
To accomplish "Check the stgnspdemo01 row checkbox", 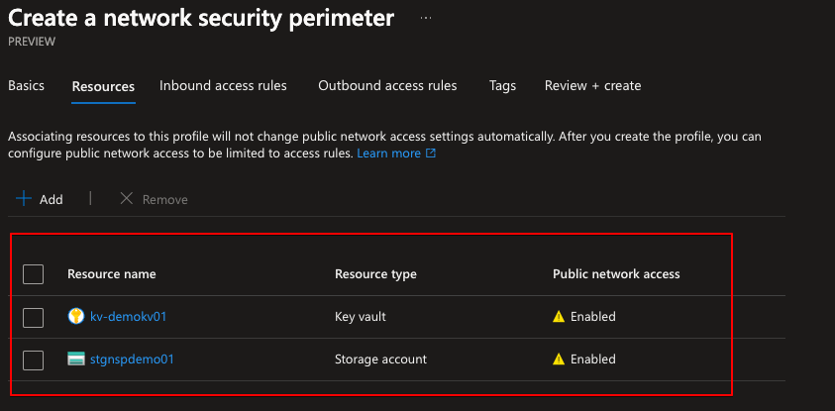I will [x=33, y=359].
